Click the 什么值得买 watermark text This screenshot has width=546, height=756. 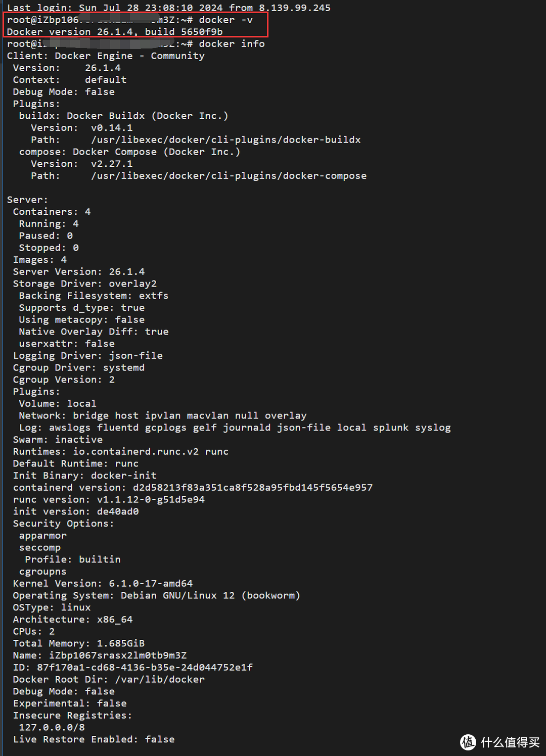coord(510,742)
